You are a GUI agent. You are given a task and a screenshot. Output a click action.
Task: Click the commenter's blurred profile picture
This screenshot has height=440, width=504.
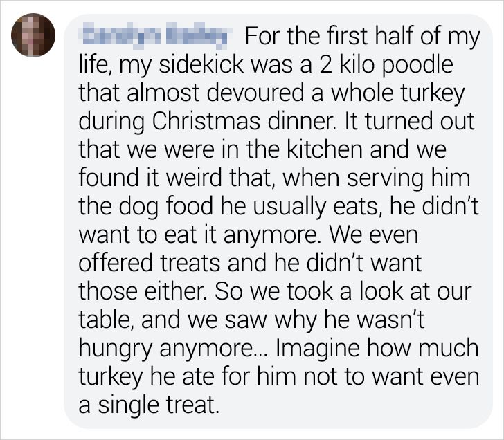pyautogui.click(x=33, y=35)
